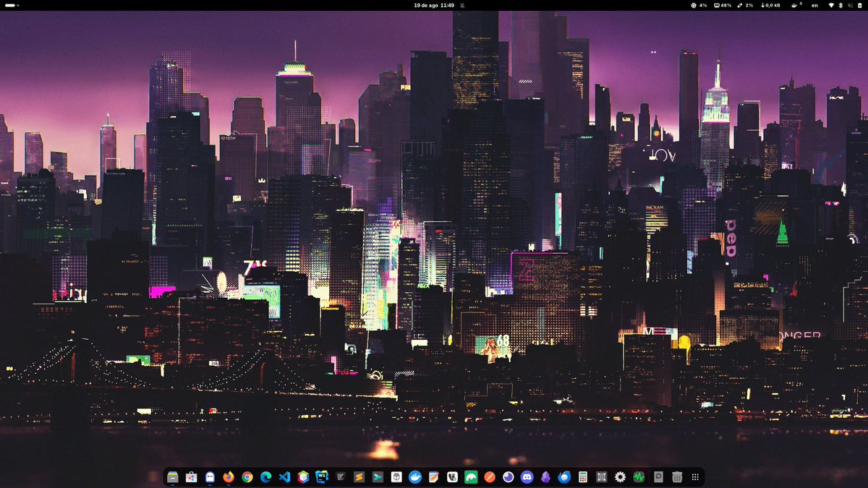Click the 0,0 kB download speed indicator
The height and width of the screenshot is (488, 868).
tap(770, 5)
